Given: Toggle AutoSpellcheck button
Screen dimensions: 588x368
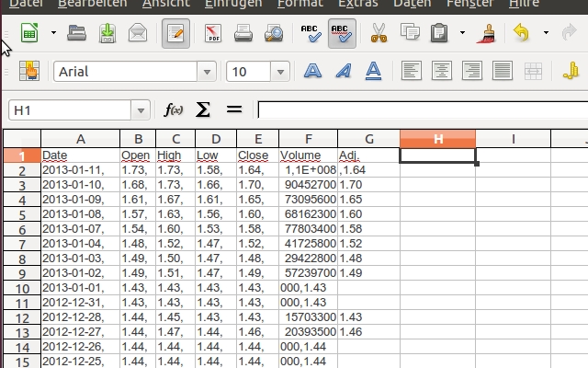Looking at the screenshot, I should [342, 35].
